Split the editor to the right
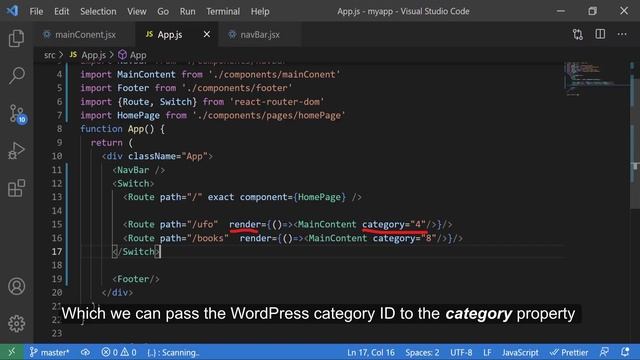640x360 pixels. click(600, 34)
